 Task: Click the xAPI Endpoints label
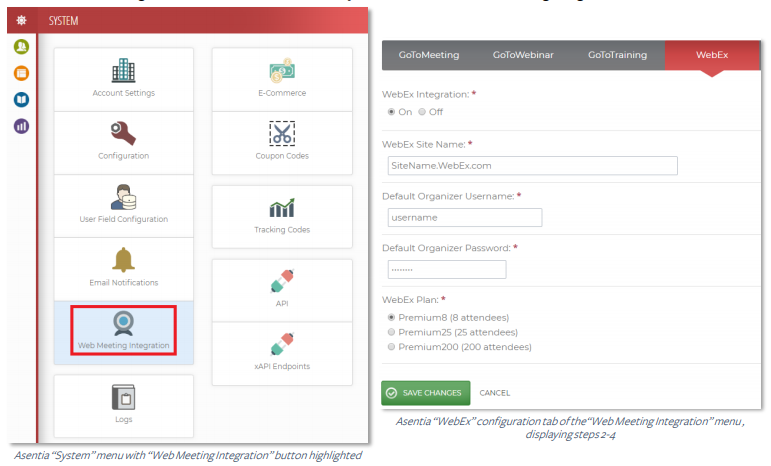pyautogui.click(x=282, y=366)
